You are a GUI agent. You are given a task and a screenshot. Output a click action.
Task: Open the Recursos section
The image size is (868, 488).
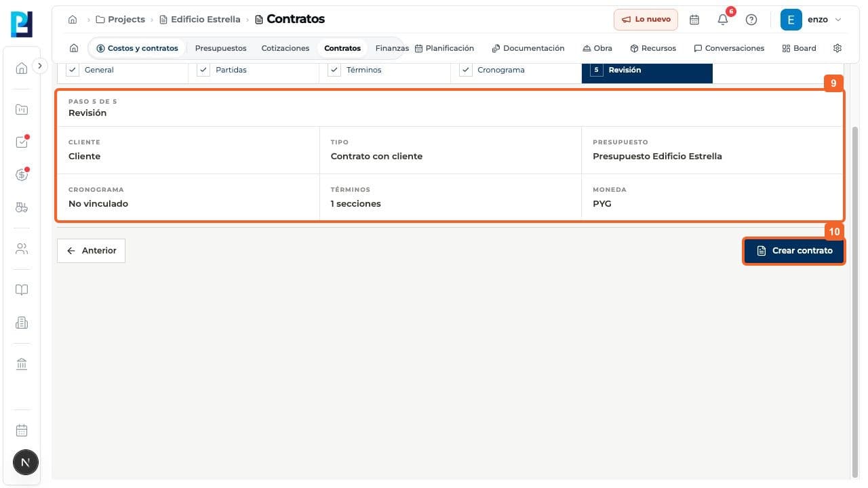pyautogui.click(x=653, y=48)
